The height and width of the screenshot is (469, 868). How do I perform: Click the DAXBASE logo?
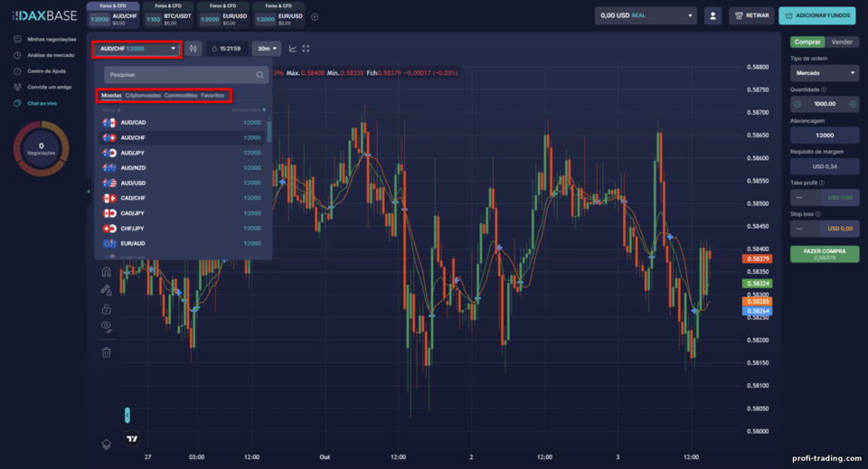pos(44,16)
